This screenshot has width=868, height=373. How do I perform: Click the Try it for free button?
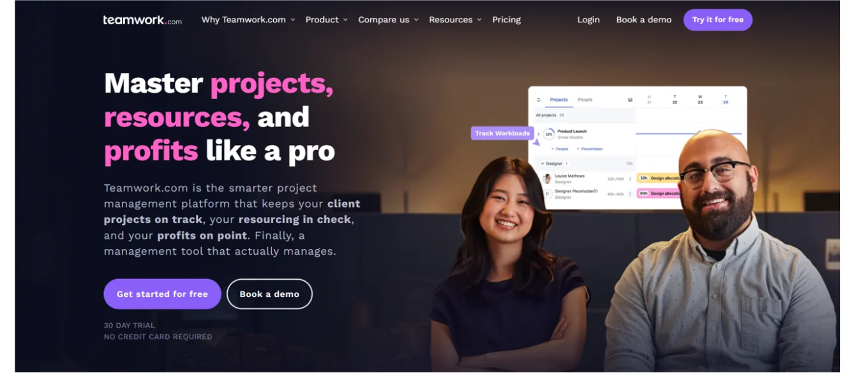[x=718, y=20]
